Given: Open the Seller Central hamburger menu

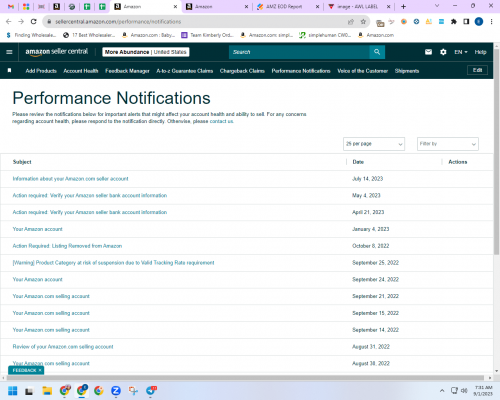Looking at the screenshot, I should pos(9,52).
